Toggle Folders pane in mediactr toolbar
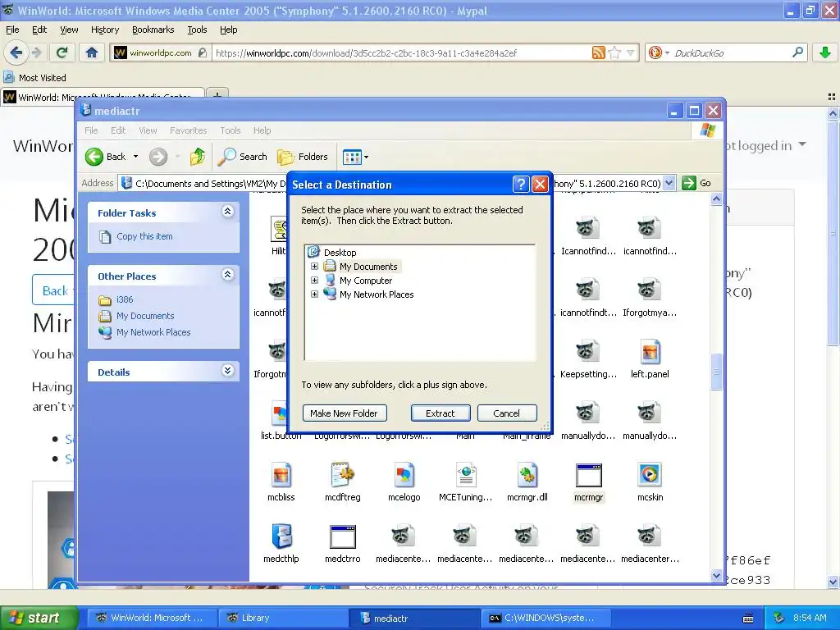This screenshot has width=840, height=630. (x=303, y=157)
